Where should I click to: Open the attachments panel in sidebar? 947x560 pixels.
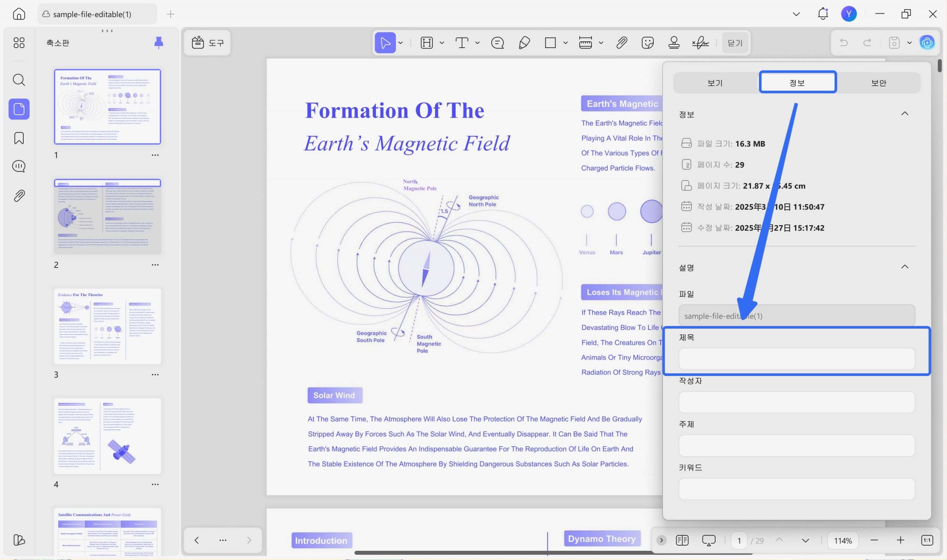[19, 196]
